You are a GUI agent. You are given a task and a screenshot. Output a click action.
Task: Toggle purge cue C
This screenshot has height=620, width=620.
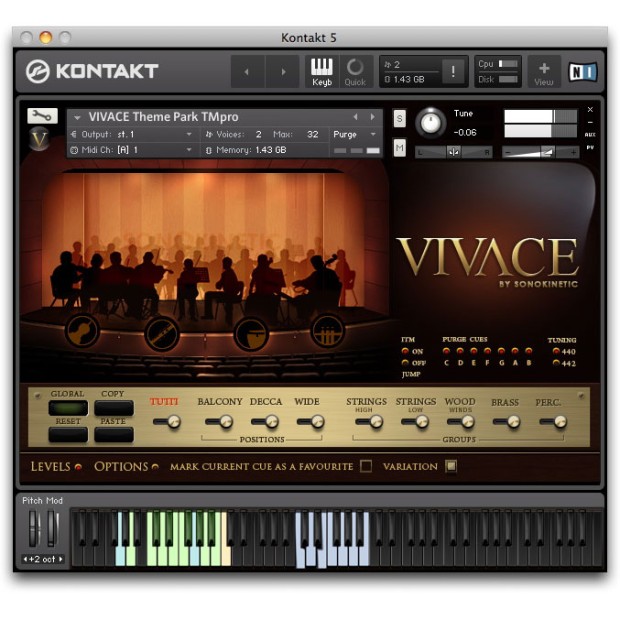tap(446, 351)
